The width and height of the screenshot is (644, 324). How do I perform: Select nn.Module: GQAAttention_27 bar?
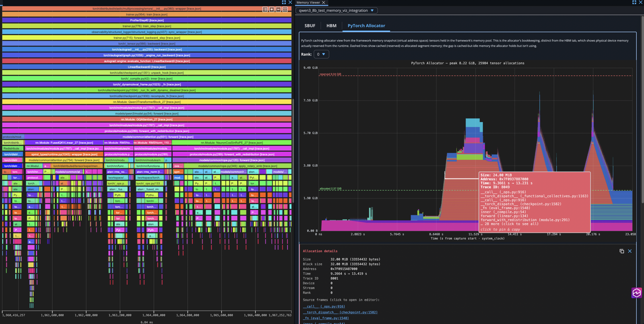[x=147, y=119]
